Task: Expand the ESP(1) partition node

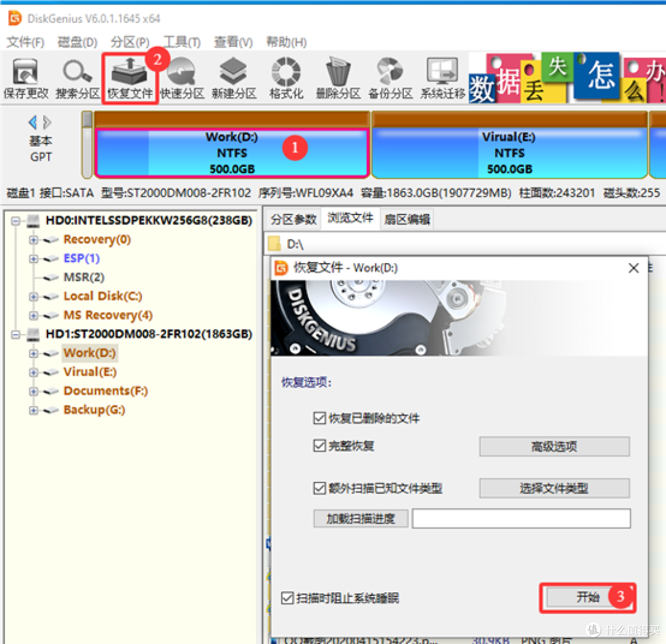Action: tap(33, 259)
